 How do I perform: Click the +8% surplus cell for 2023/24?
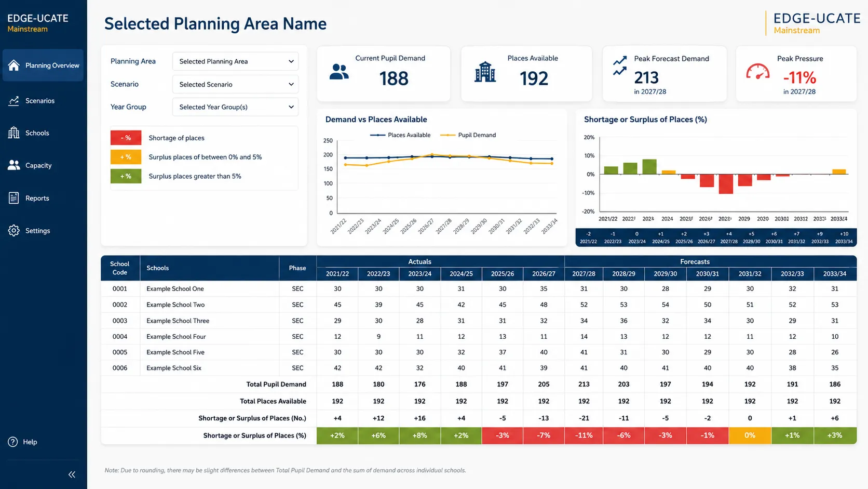pyautogui.click(x=420, y=435)
